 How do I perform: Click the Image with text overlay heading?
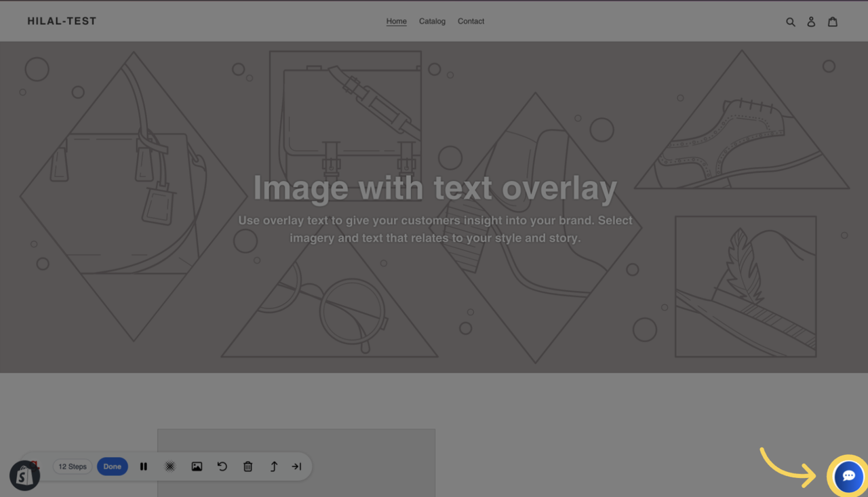(x=434, y=188)
